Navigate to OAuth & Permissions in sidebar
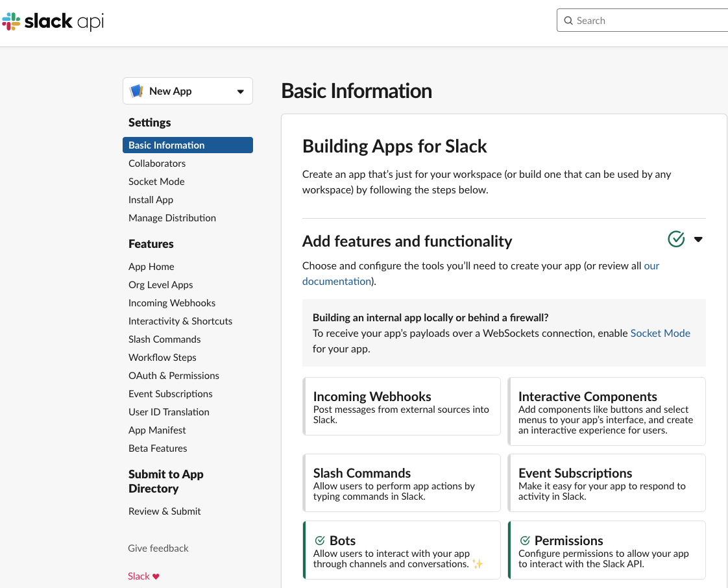 click(174, 375)
